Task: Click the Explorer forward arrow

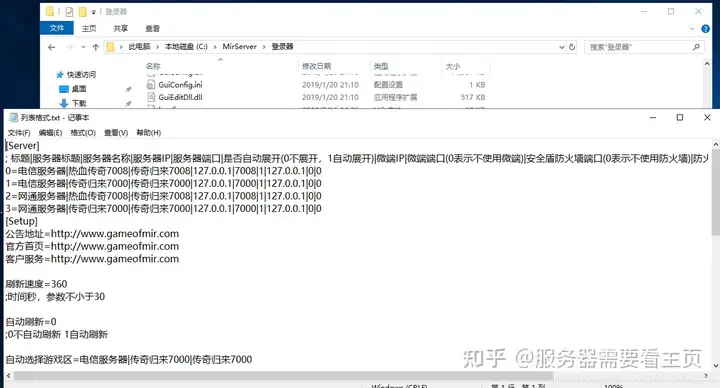Action: click(69, 47)
